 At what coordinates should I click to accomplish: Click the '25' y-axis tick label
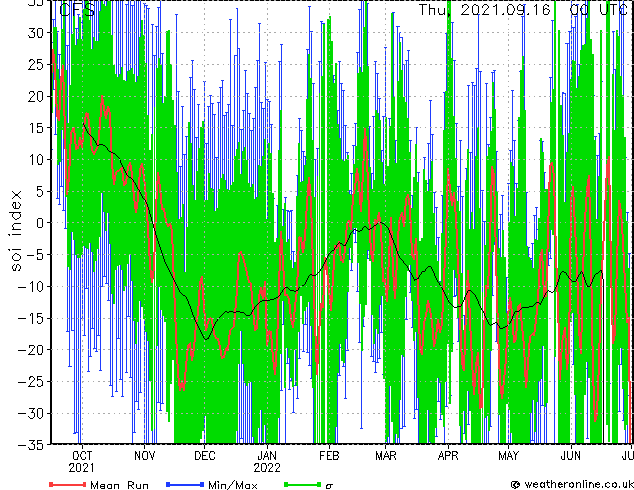tap(36, 64)
